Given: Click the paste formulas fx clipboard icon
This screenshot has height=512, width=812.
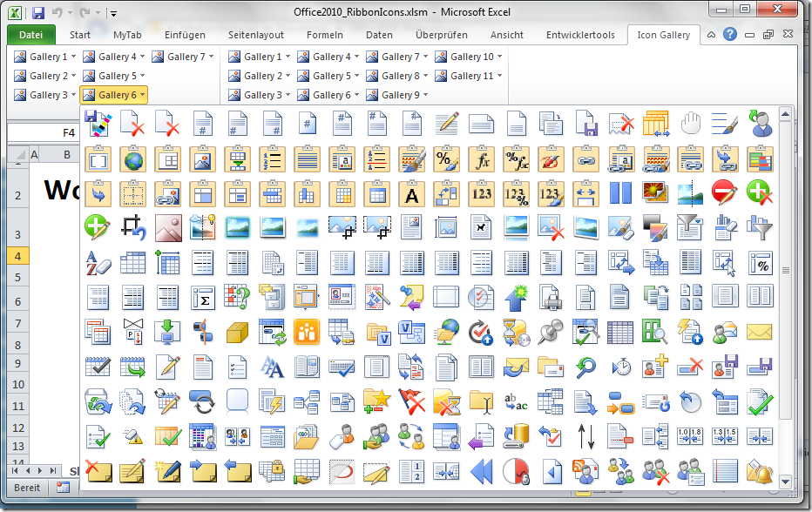Looking at the screenshot, I should click(482, 158).
